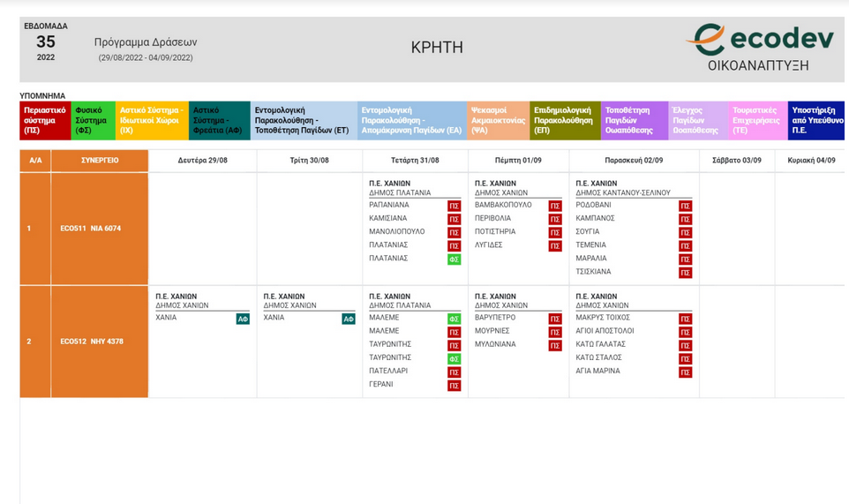This screenshot has height=504, width=849.
Task: Click the ΠΣ badge beside ΑΓΙΑ ΜΑΡΙΝΑ
Action: pyautogui.click(x=685, y=372)
